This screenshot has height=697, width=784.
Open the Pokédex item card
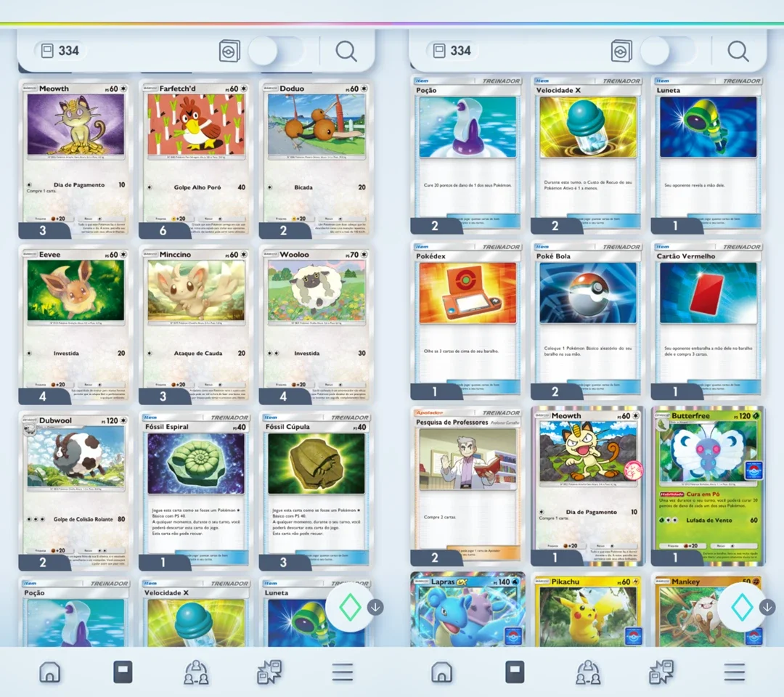[x=467, y=320]
